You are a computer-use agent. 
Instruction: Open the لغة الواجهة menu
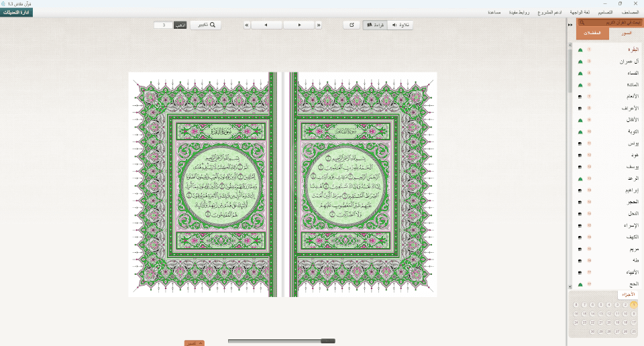tap(580, 12)
